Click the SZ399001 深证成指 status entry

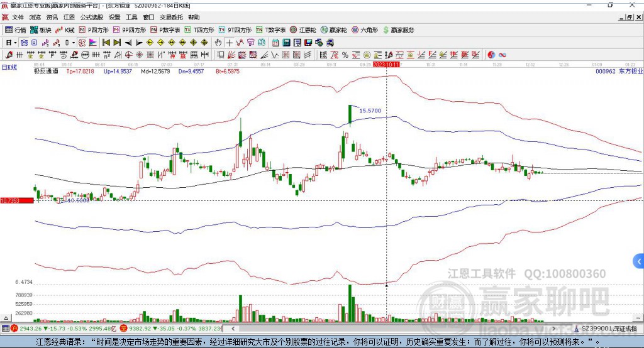click(x=606, y=329)
